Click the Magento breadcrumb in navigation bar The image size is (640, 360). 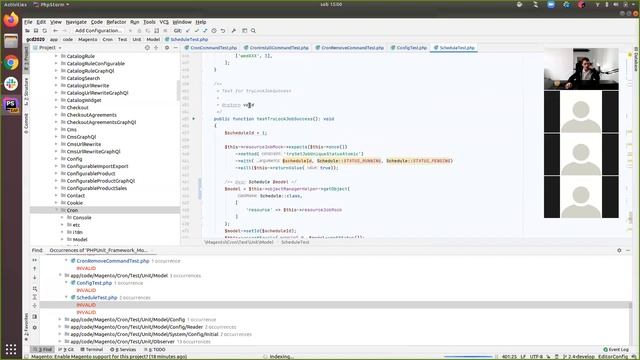point(88,40)
